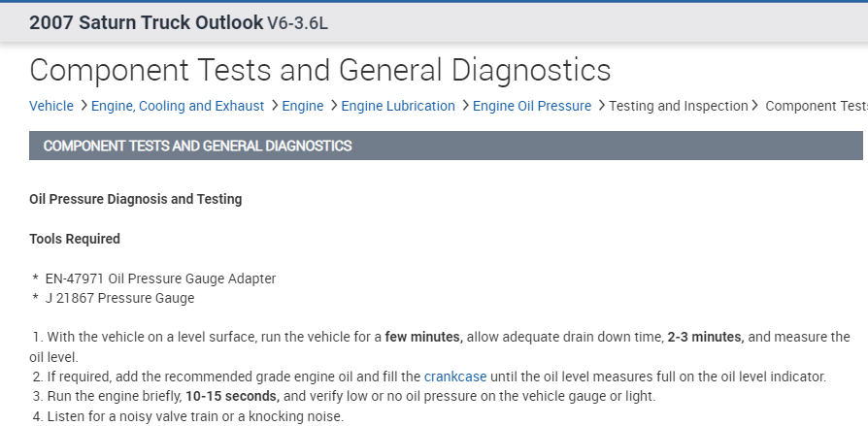868x426 pixels.
Task: Open the Engine Lubrication breadcrumb
Action: tap(398, 106)
